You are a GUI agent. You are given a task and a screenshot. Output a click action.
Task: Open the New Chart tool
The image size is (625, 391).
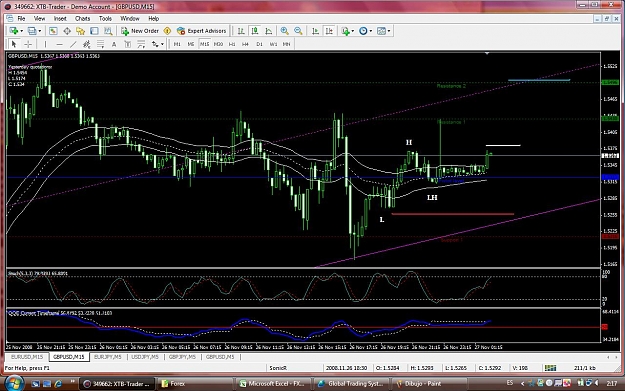tap(14, 31)
